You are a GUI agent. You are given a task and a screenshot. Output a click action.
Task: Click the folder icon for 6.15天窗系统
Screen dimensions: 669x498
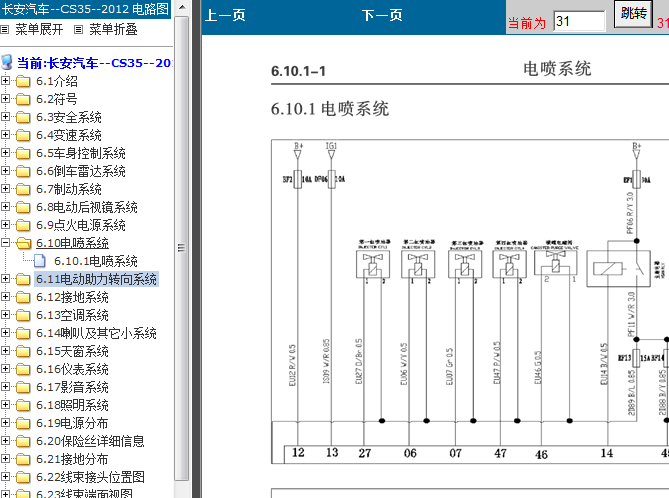click(23, 351)
